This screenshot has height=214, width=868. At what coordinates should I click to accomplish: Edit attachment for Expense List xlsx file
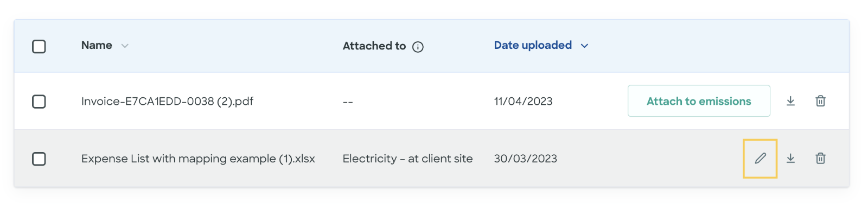[x=760, y=158]
